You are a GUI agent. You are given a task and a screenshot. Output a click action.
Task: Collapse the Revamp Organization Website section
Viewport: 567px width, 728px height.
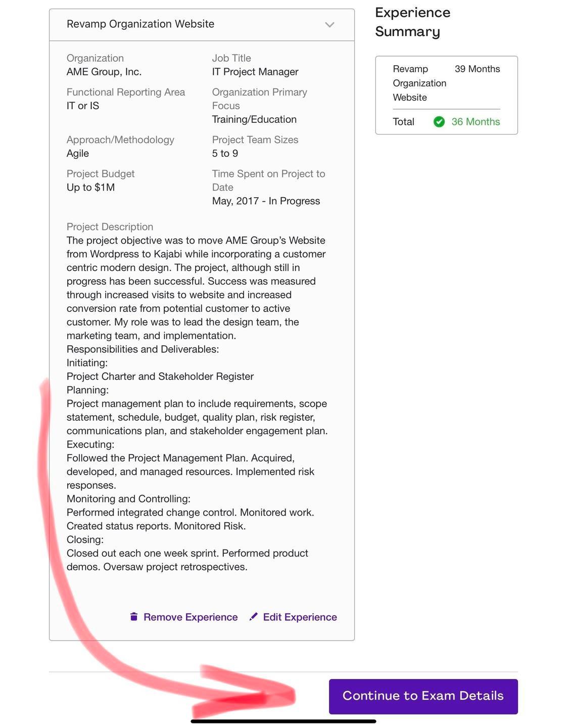point(330,24)
